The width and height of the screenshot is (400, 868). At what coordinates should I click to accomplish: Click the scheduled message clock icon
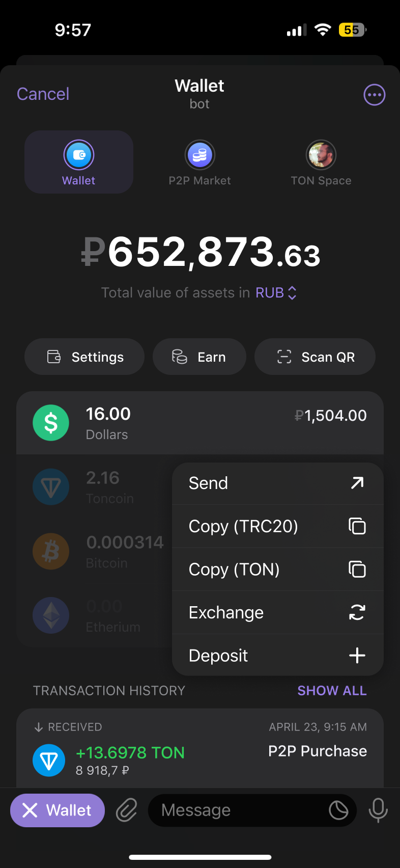tap(338, 810)
